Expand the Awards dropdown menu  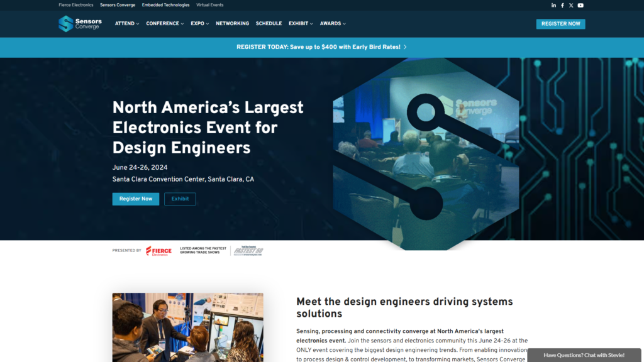coord(333,24)
